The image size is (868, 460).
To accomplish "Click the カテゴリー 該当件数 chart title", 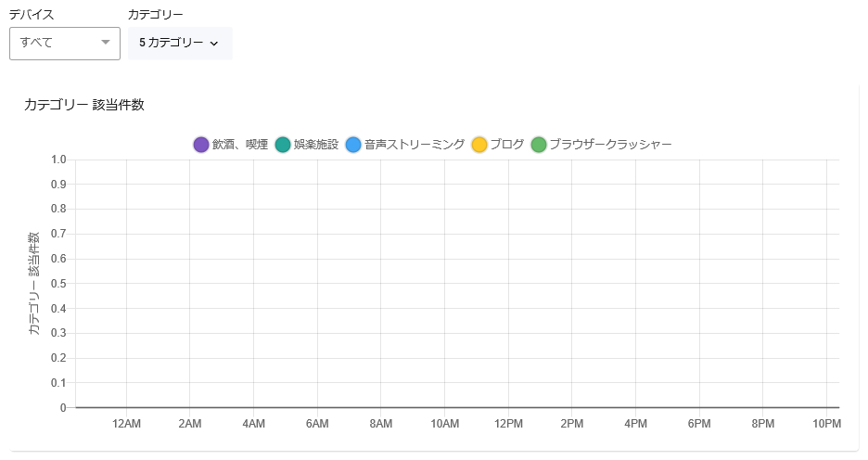I will (84, 105).
